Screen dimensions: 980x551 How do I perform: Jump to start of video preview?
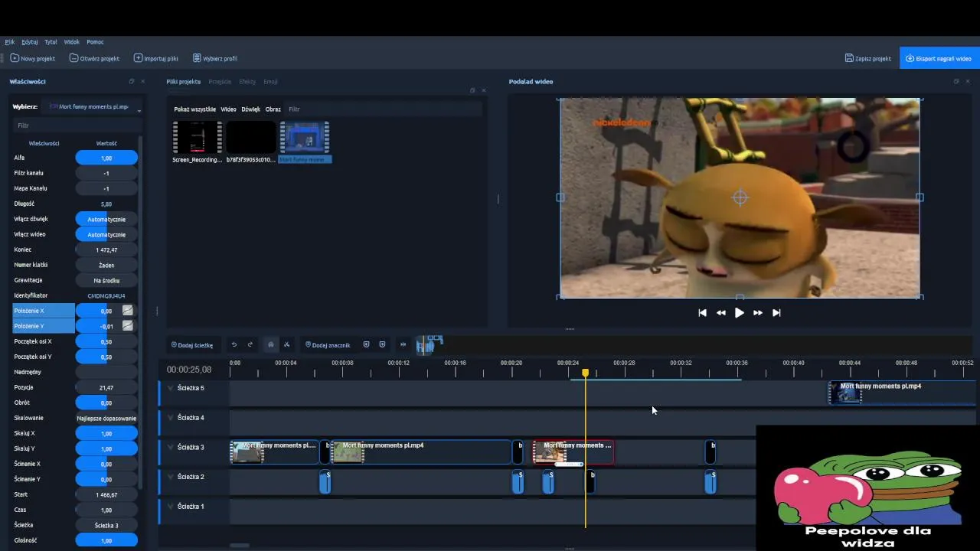coord(702,312)
